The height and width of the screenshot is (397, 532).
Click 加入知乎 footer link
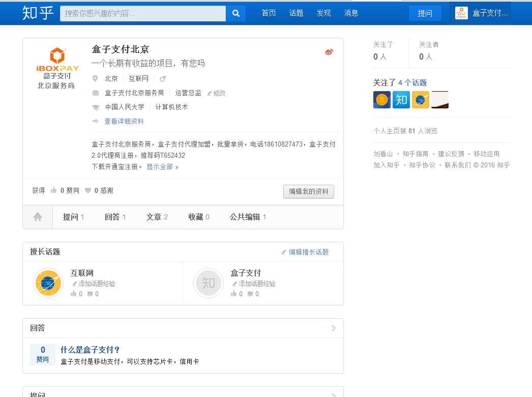(387, 165)
